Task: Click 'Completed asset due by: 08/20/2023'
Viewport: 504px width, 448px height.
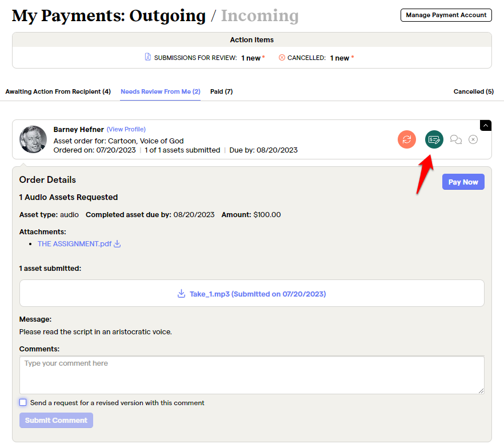Action: (150, 215)
